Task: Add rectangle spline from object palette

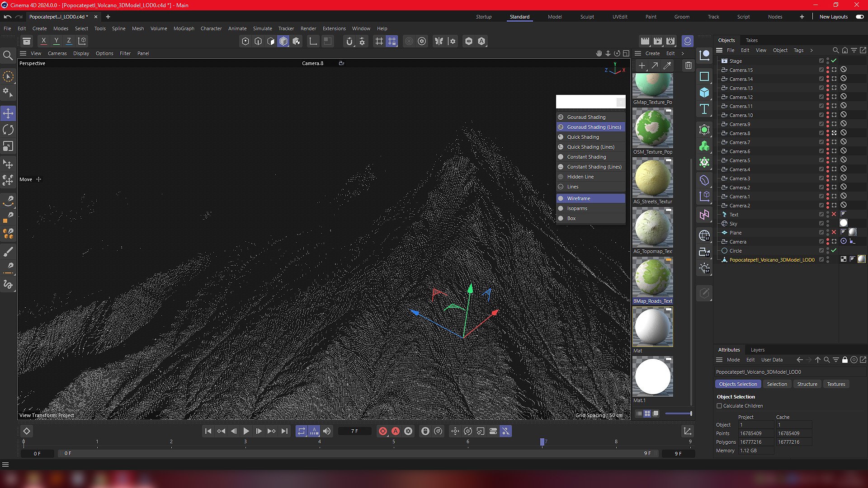Action: (x=704, y=76)
